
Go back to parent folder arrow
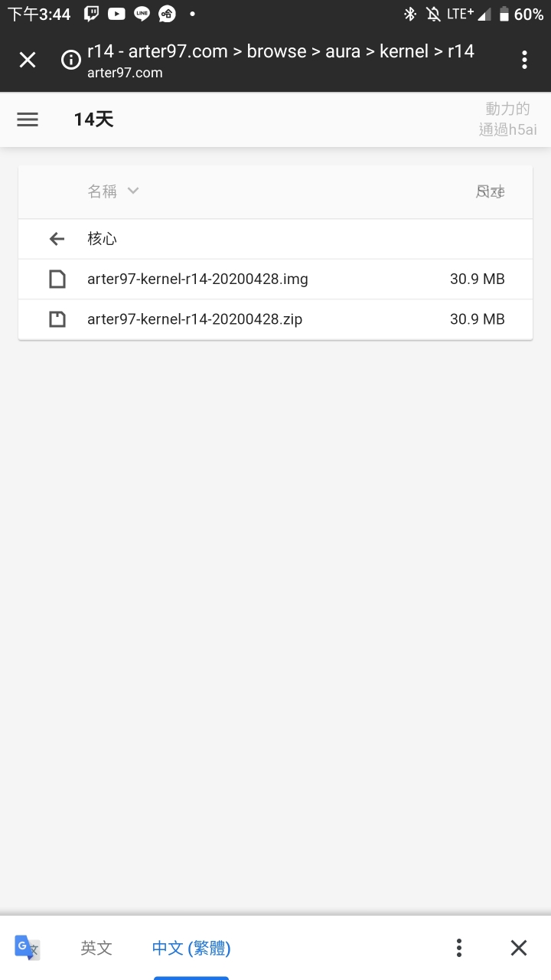point(57,239)
